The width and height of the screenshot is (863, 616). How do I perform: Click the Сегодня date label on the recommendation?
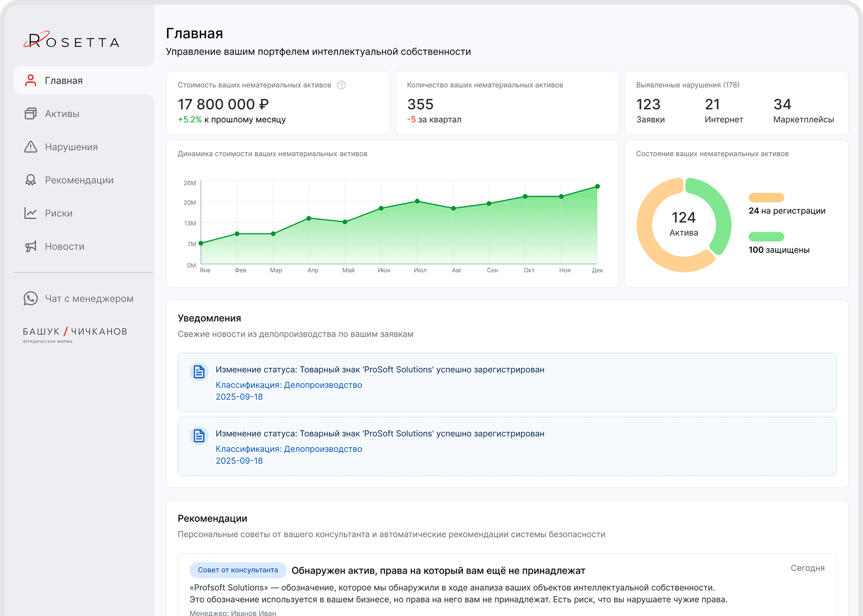(808, 568)
